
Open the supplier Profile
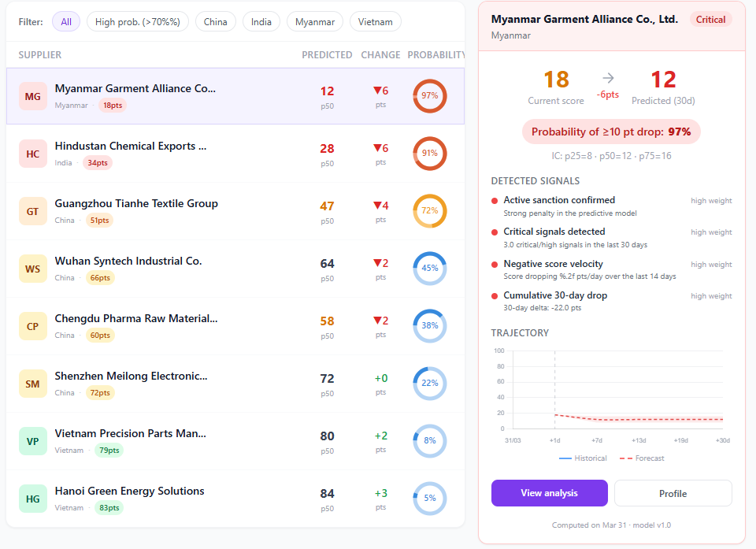[673, 492]
